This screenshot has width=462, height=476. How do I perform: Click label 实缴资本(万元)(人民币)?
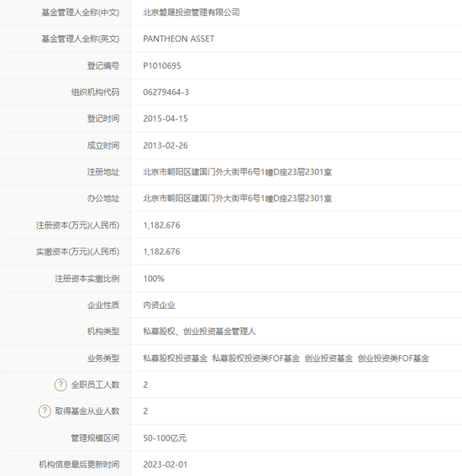pyautogui.click(x=78, y=252)
